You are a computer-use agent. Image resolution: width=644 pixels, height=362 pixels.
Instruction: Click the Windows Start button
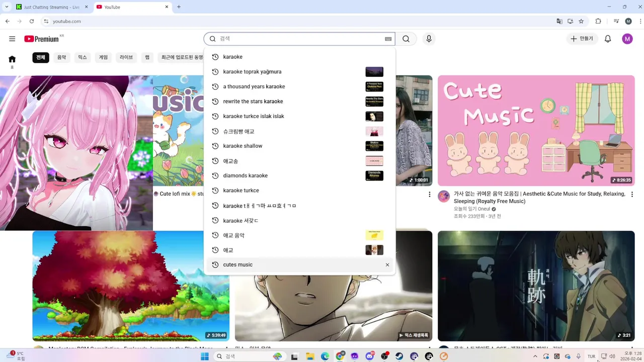click(x=205, y=356)
